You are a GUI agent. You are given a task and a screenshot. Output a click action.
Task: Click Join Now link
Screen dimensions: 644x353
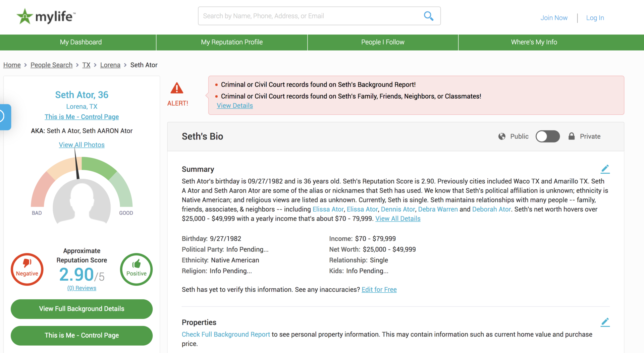point(554,18)
